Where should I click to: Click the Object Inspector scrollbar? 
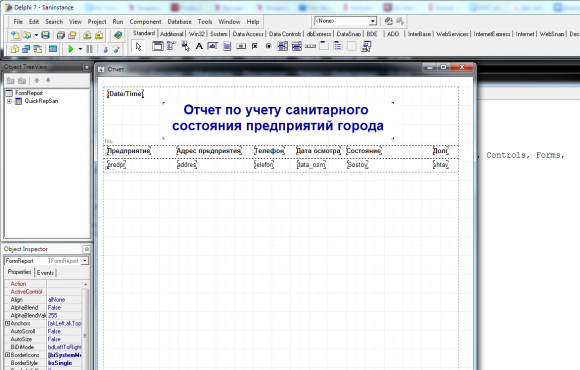[85, 326]
